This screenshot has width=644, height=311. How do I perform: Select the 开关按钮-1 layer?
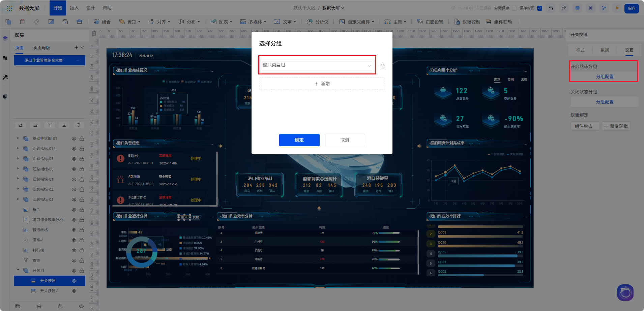pos(50,291)
